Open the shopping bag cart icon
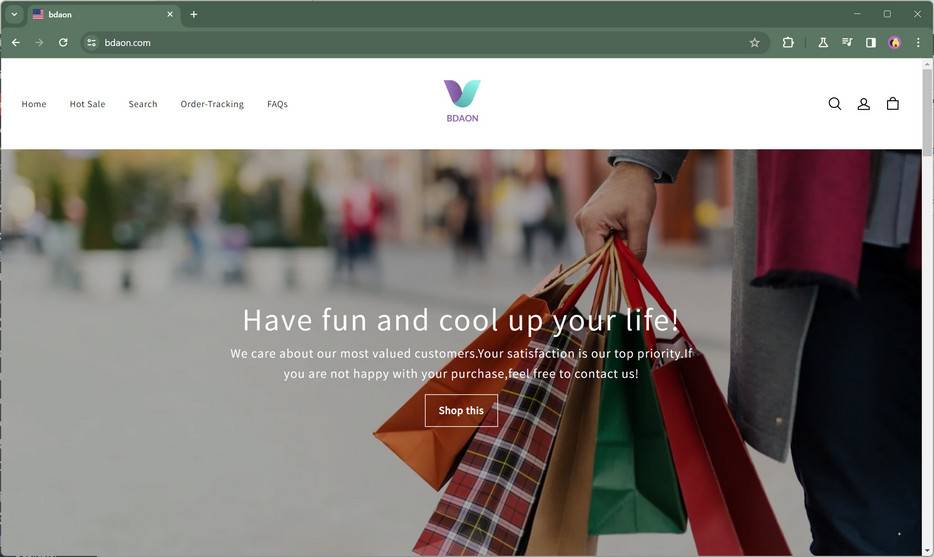The image size is (934, 557). (892, 104)
